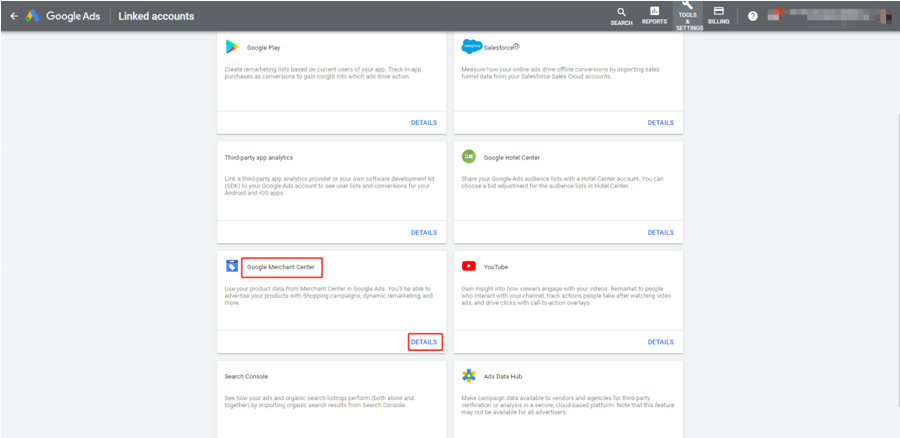Image resolution: width=900 pixels, height=438 pixels.
Task: Click the Google Ads logo icon
Action: point(32,16)
